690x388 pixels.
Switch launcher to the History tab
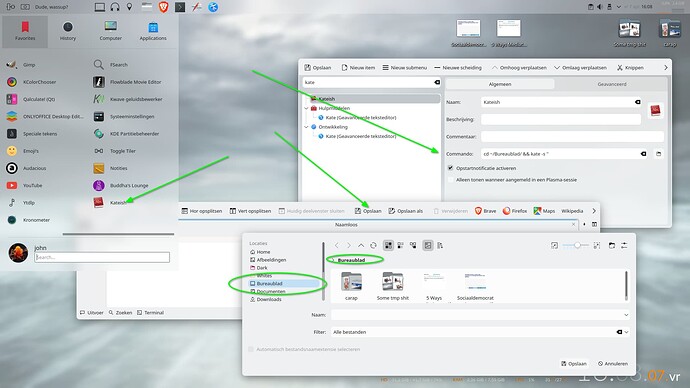[x=68, y=32]
